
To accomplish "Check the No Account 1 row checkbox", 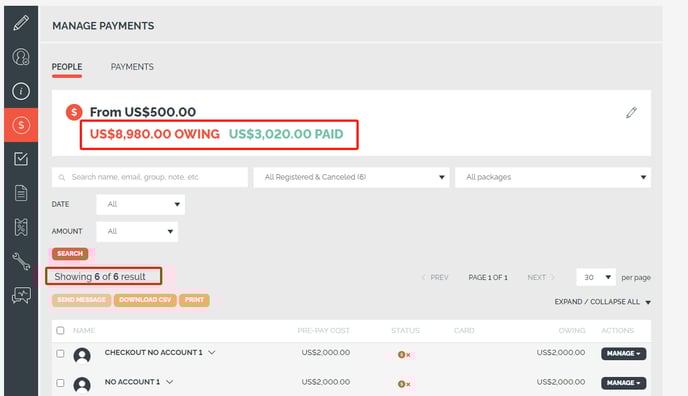I will (61, 383).
